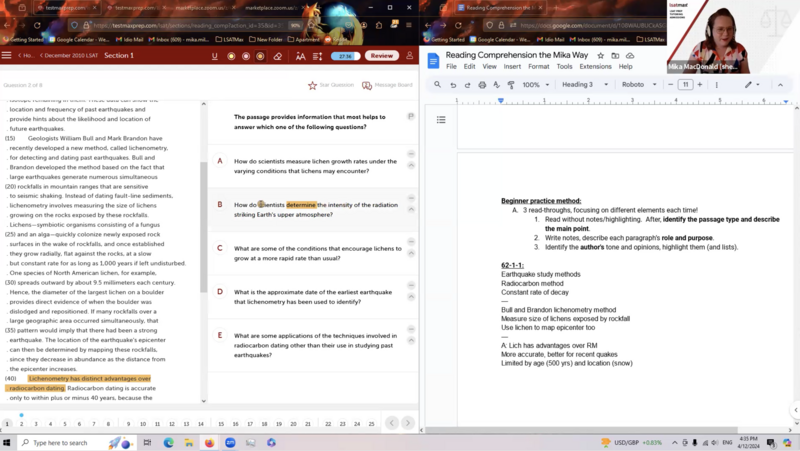
Task: Eliminate answer choice B with minus icon
Action: pos(411,197)
